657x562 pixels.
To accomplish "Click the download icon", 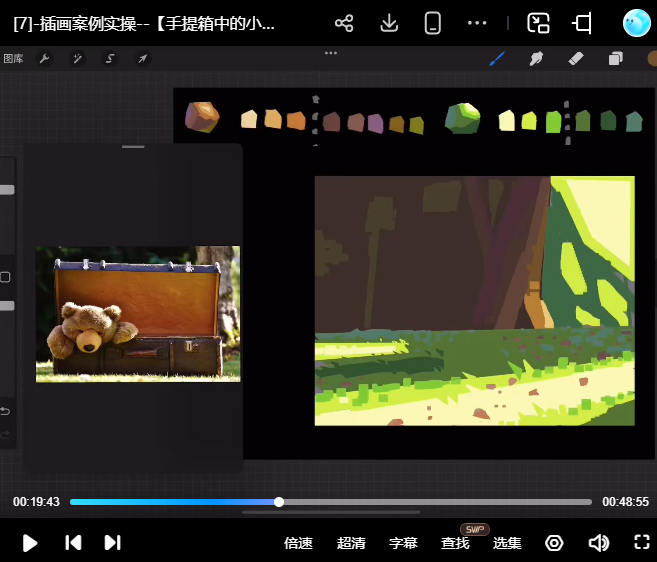I will (390, 23).
